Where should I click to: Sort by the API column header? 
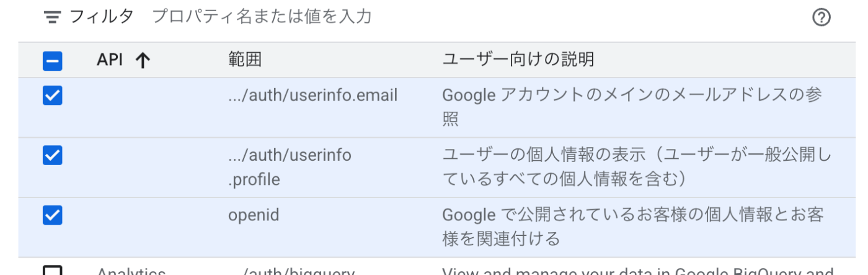coord(110,60)
